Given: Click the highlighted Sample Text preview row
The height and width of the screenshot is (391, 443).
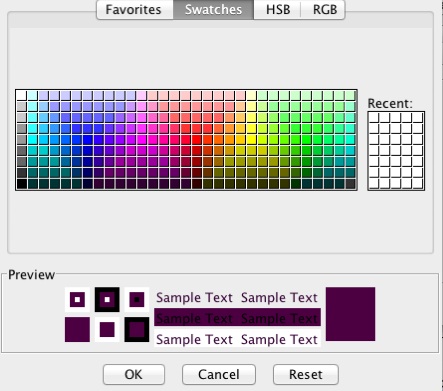Looking at the screenshot, I should click(237, 317).
